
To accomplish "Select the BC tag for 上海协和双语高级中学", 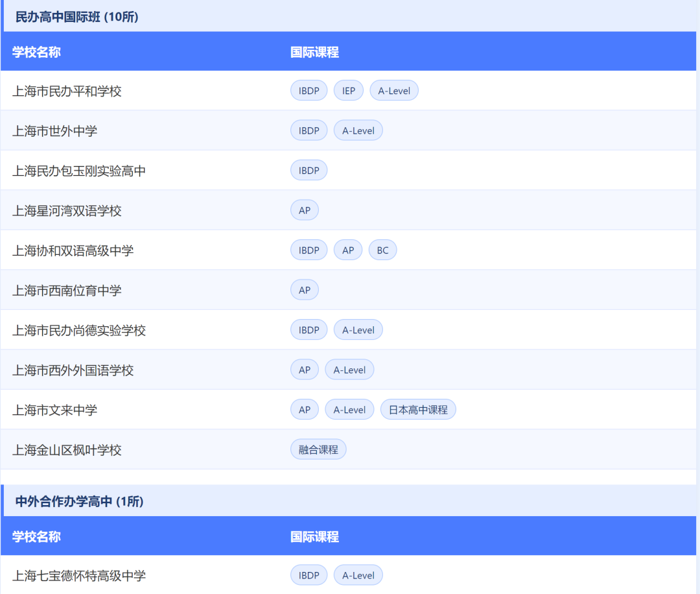I will (382, 250).
